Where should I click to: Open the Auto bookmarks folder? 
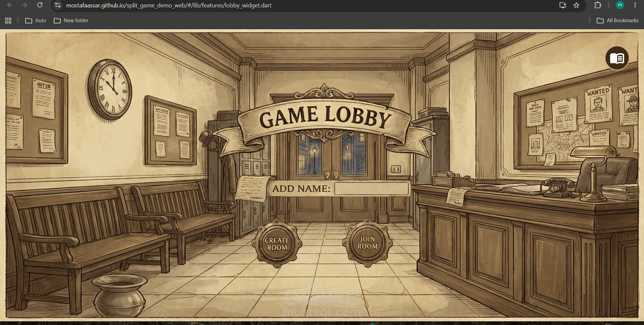(x=36, y=21)
